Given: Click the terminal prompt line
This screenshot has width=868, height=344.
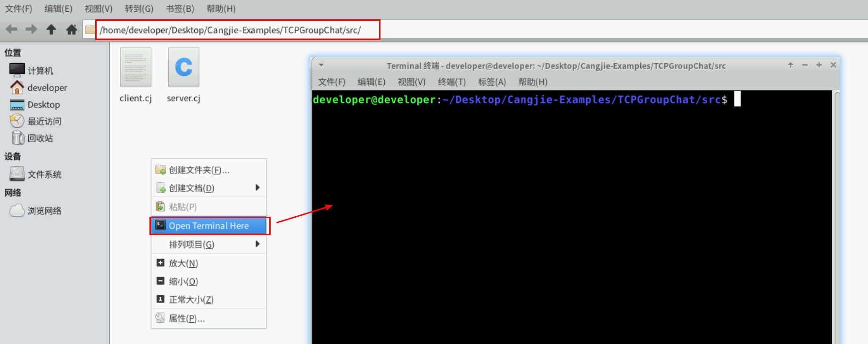Looking at the screenshot, I should (527, 99).
